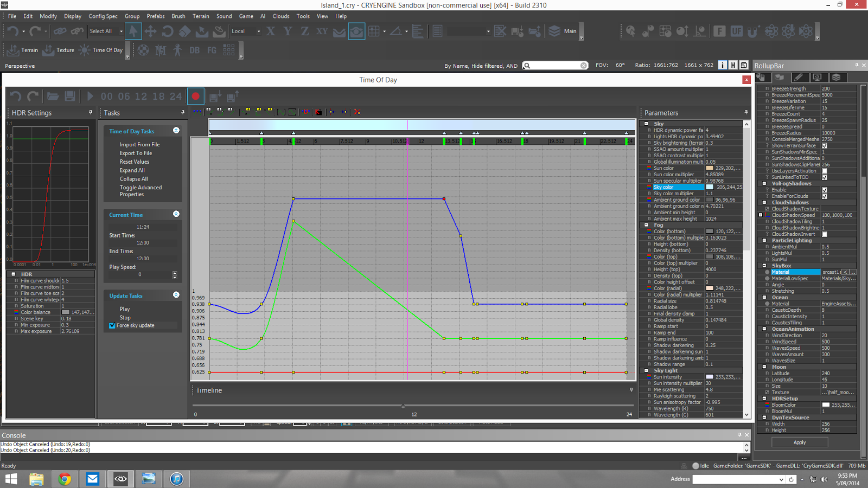The height and width of the screenshot is (488, 868).
Task: Activate the Scale tool icon
Action: tap(185, 31)
